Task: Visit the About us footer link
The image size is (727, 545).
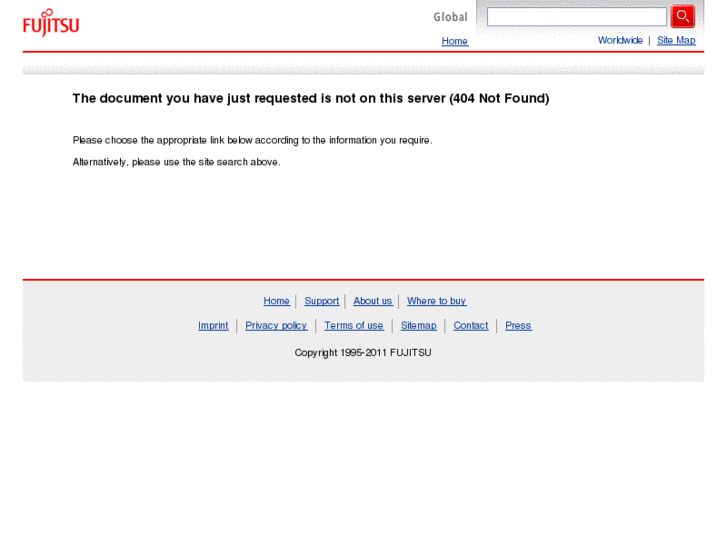Action: 373,301
